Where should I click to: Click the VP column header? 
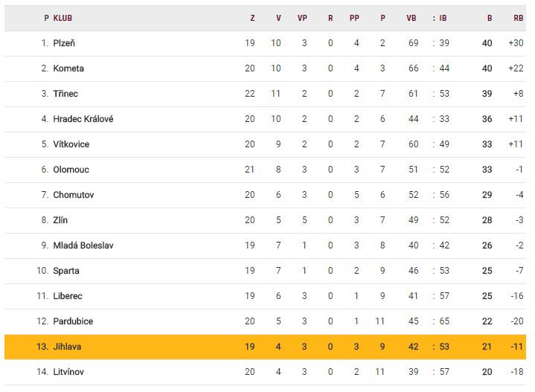click(x=302, y=18)
